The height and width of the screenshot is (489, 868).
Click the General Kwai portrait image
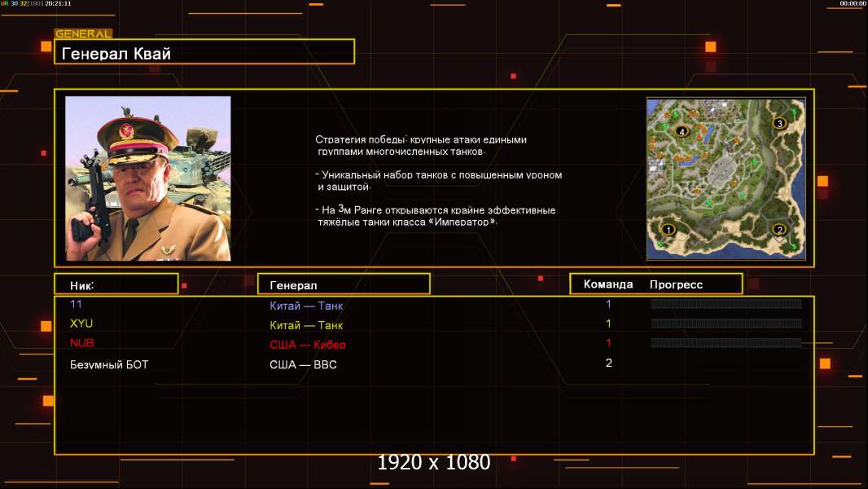coord(148,178)
